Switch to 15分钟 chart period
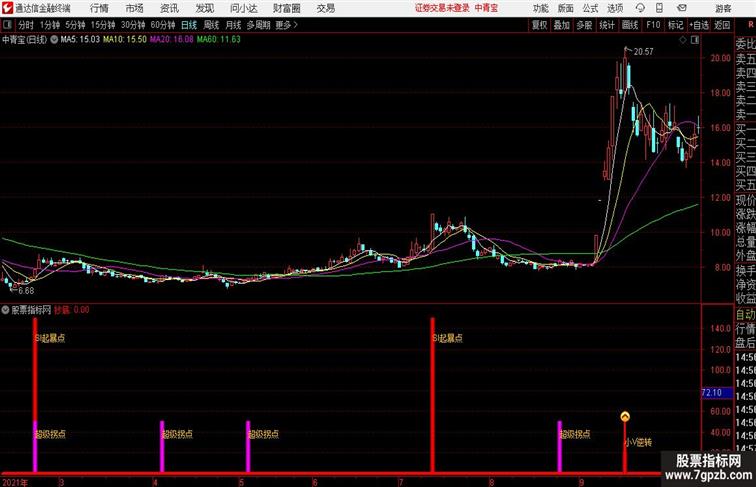756x487 pixels. click(x=103, y=25)
